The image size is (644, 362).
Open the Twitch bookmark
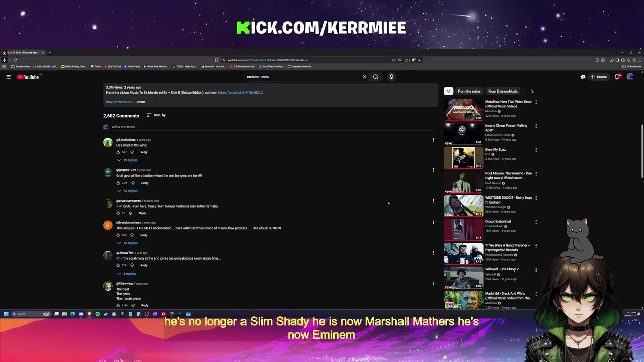(96, 67)
